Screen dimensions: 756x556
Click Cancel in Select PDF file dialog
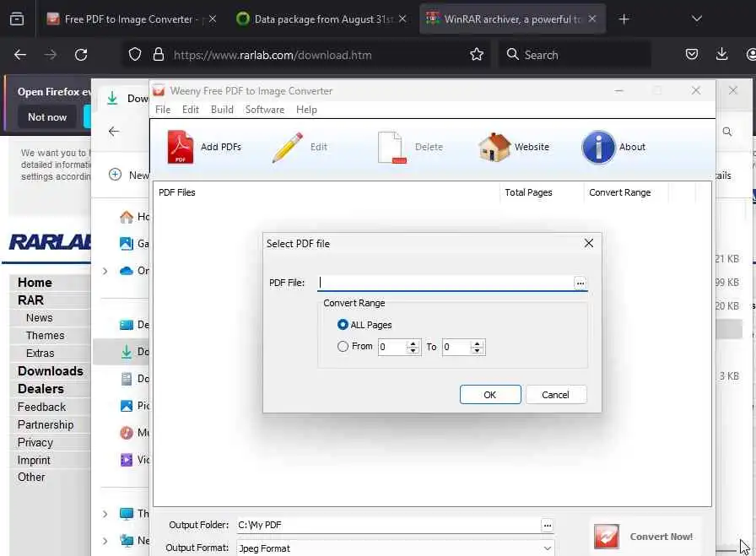[555, 395]
